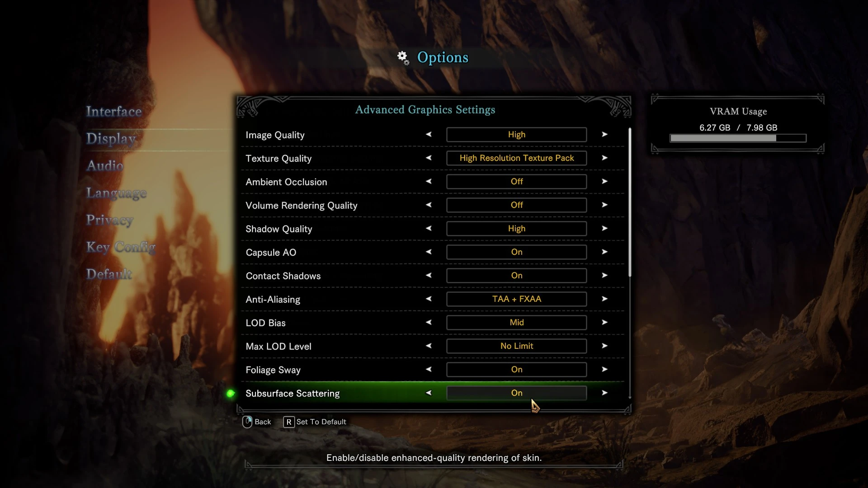Screen dimensions: 868x488
Task: Click left arrow for Texture Quality
Action: pyautogui.click(x=429, y=158)
